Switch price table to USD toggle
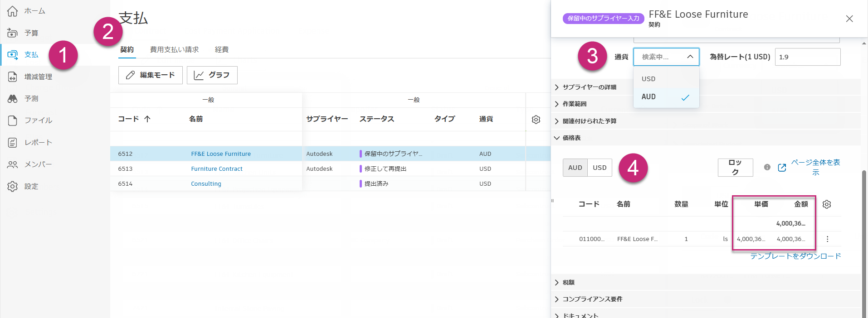The width and height of the screenshot is (868, 318). click(600, 168)
